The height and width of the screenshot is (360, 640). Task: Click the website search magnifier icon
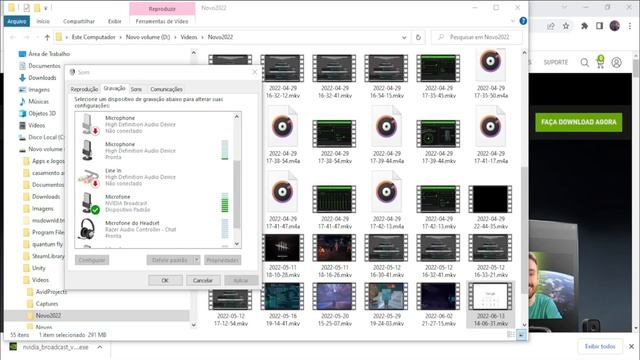pyautogui.click(x=584, y=62)
